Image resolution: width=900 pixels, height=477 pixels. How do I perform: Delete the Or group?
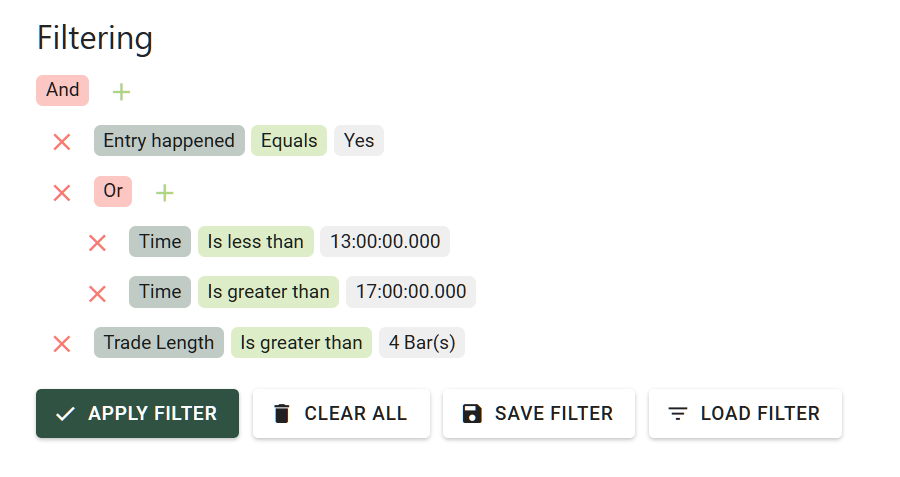point(62,193)
